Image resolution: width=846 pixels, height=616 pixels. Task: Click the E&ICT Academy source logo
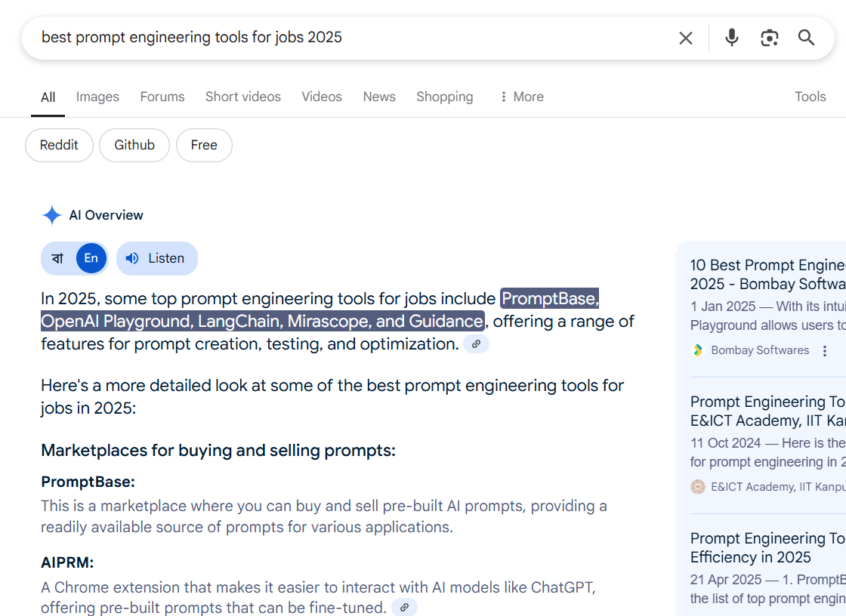tap(698, 487)
